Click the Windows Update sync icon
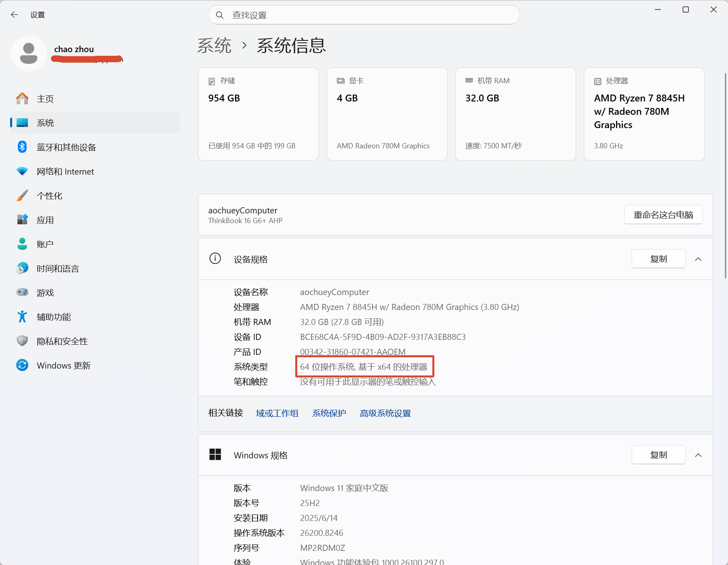 [22, 365]
